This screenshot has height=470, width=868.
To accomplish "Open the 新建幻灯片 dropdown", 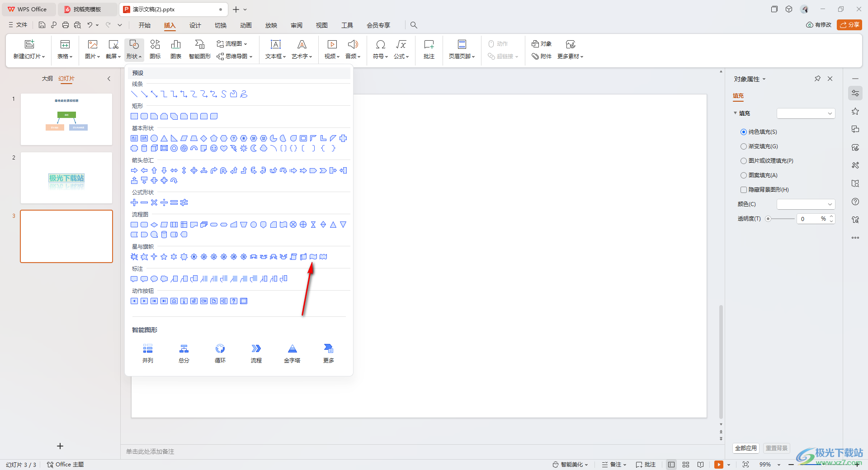I will (x=29, y=56).
